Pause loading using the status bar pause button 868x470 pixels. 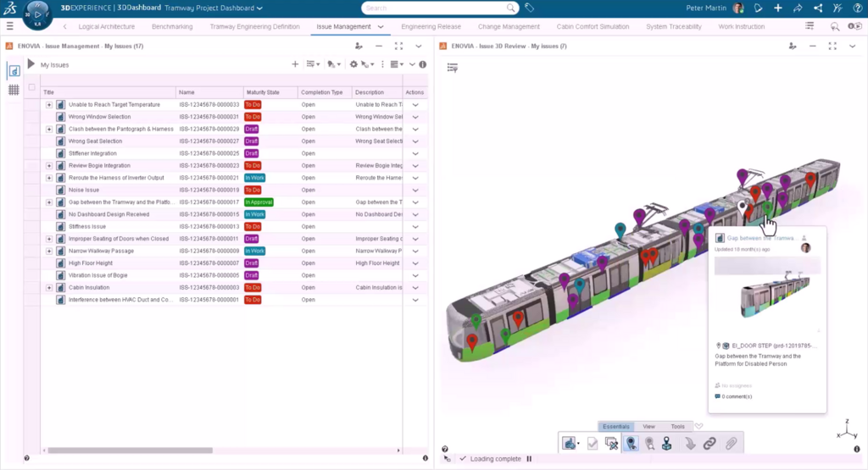[530, 459]
